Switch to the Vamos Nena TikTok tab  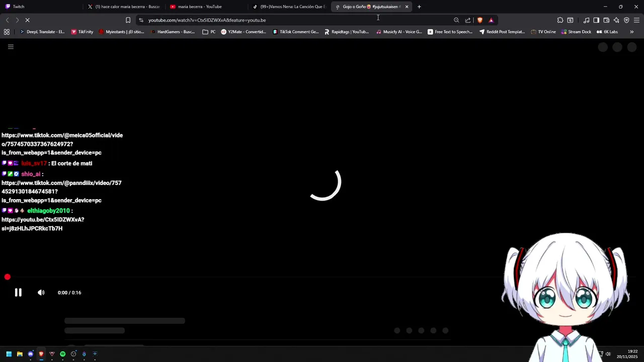click(x=289, y=7)
